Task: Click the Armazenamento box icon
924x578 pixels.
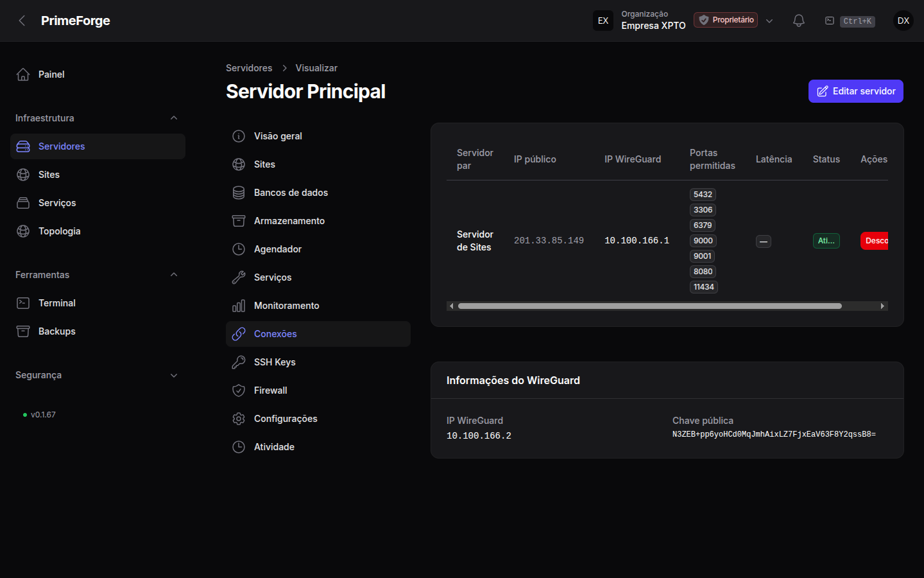Action: pyautogui.click(x=239, y=221)
